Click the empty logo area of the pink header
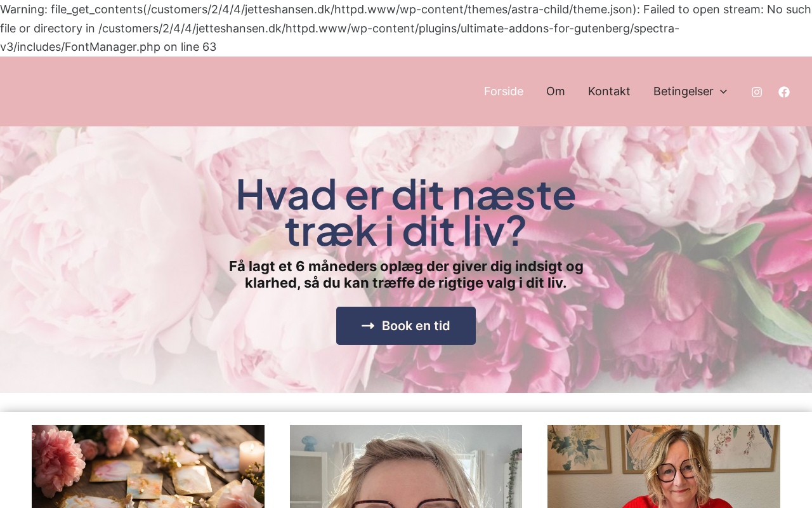 [95, 91]
